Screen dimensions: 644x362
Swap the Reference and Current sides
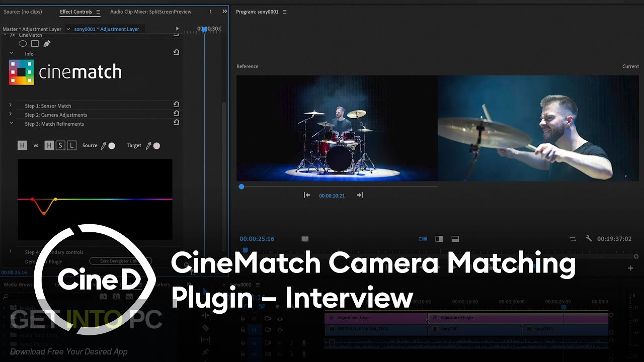(x=573, y=239)
